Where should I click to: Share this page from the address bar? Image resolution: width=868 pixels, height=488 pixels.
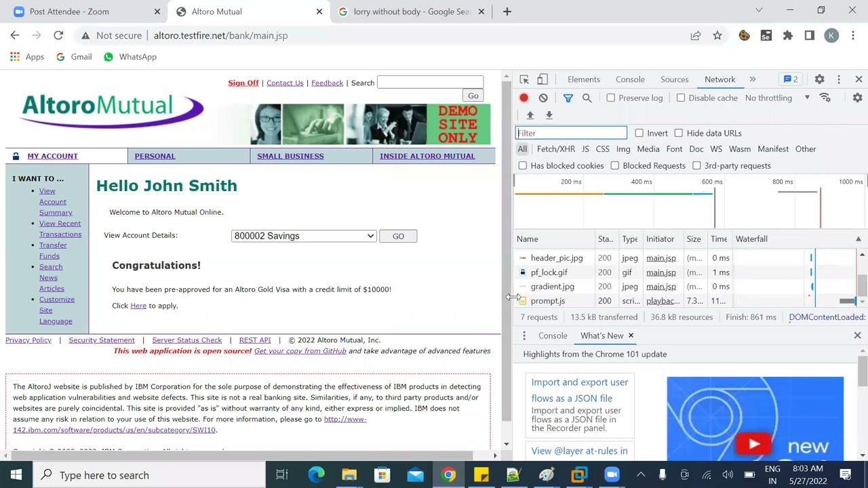(696, 35)
